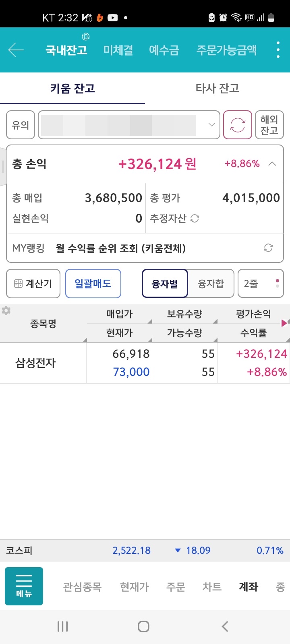Tap the pink arrow for more columns
The height and width of the screenshot is (644, 290).
pos(284,323)
